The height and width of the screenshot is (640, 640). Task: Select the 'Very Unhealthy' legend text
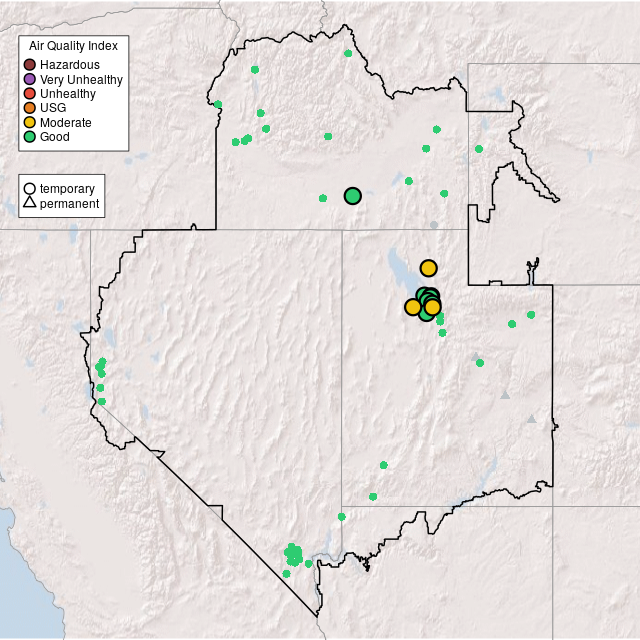(x=81, y=79)
